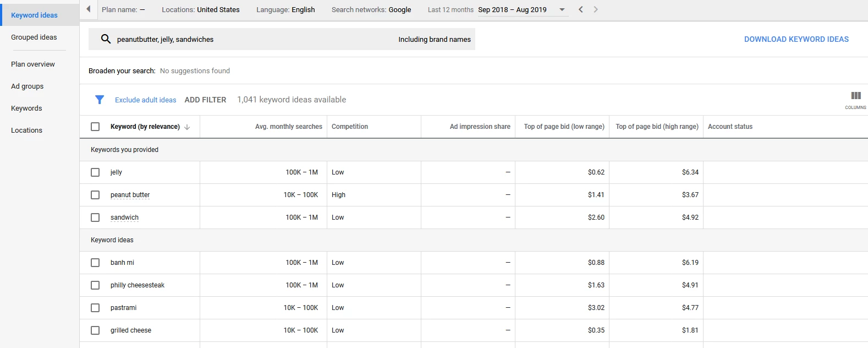Screen dimensions: 868x348
Task: Click the banh mi keyword text
Action: click(122, 263)
